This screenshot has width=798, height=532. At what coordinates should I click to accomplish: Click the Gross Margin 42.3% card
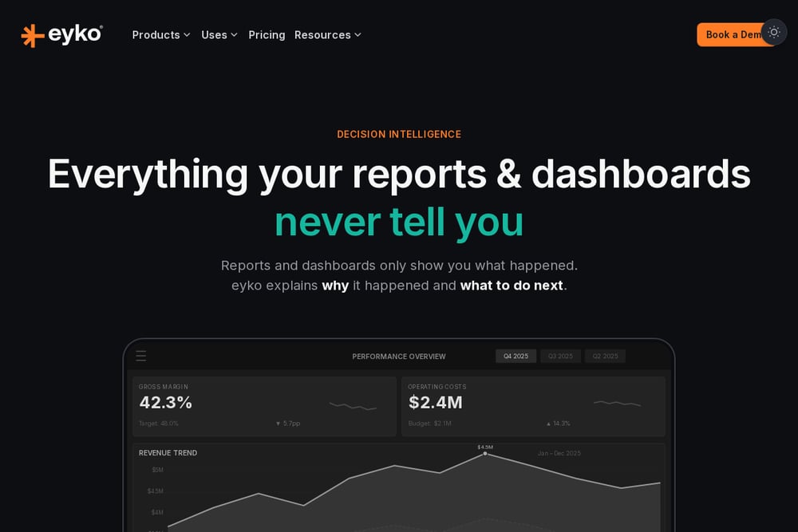264,406
